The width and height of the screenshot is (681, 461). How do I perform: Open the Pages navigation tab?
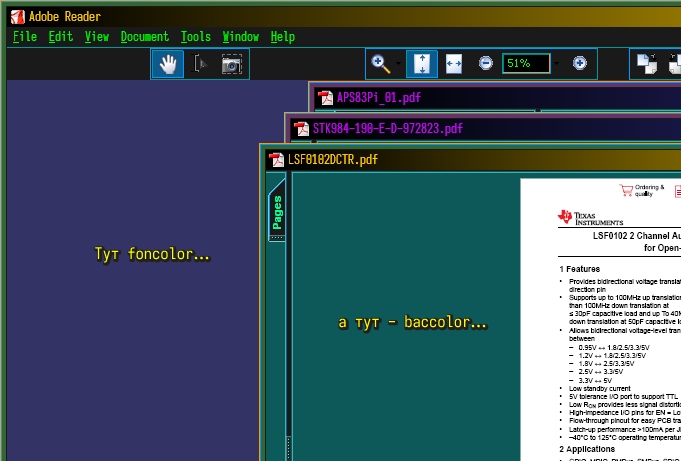(x=277, y=212)
